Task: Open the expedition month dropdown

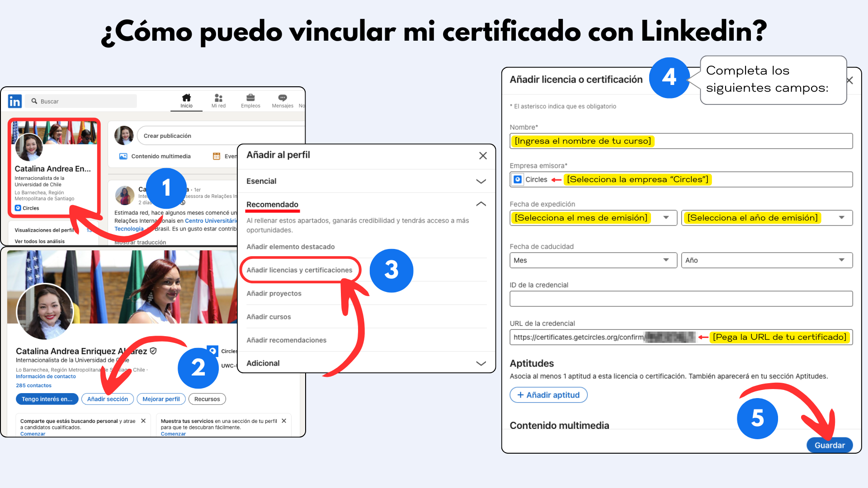Action: click(x=593, y=218)
